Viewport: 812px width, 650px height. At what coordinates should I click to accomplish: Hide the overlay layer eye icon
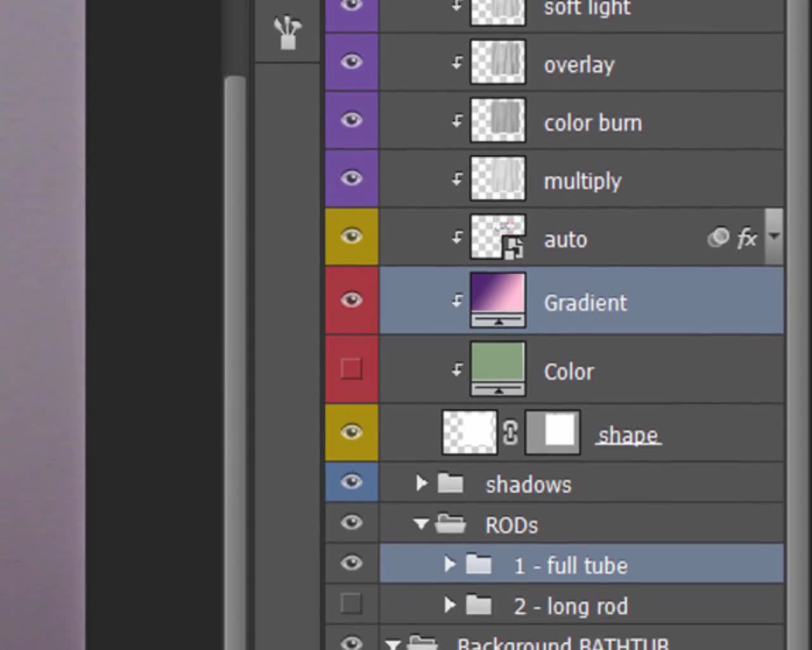coord(351,62)
